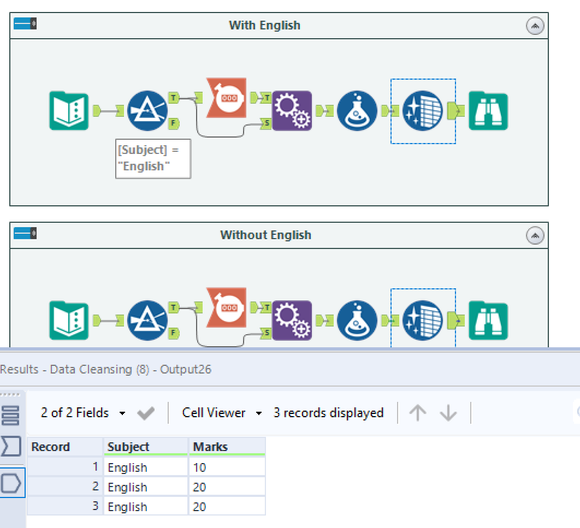Select record number 1 row
Image resolution: width=580 pixels, height=528 pixels.
(x=65, y=467)
